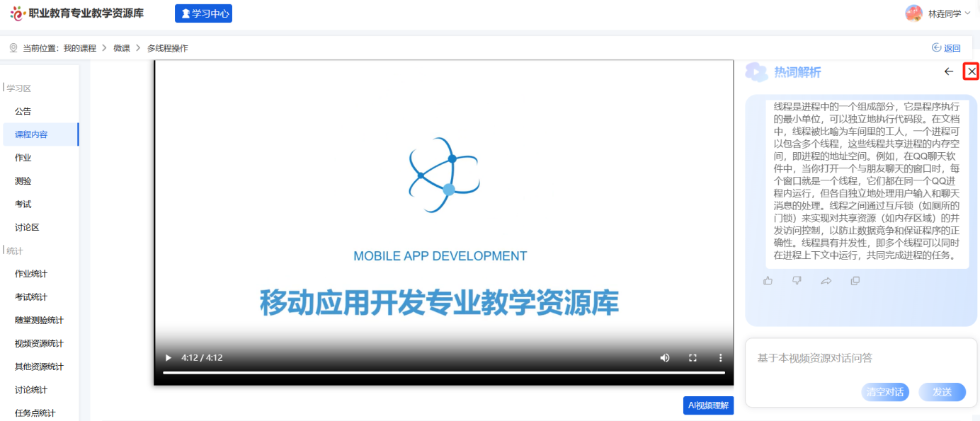Screen dimensions: 980x421
Task: Click the video progress bar
Action: [443, 372]
